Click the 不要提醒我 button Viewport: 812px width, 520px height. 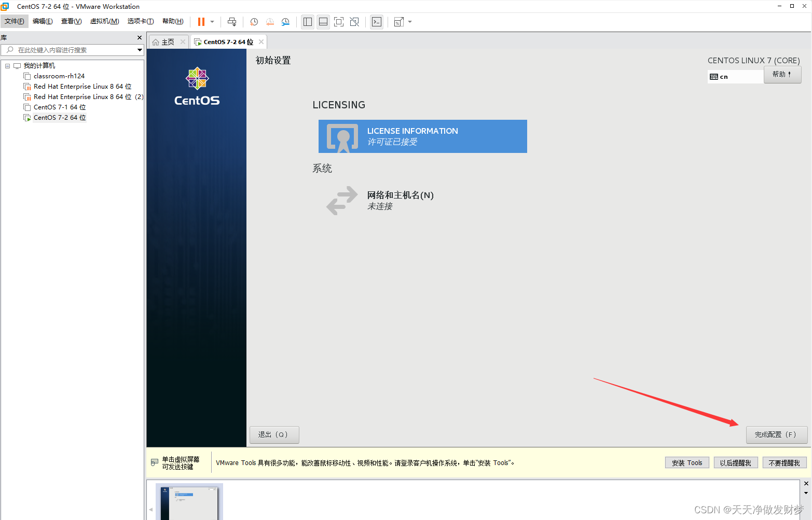785,463
